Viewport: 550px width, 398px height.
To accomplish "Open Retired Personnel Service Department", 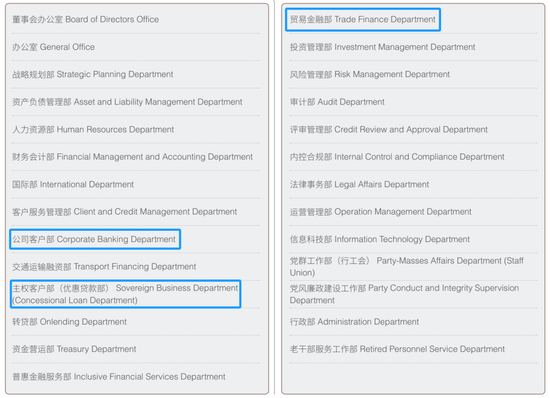I will click(x=397, y=349).
